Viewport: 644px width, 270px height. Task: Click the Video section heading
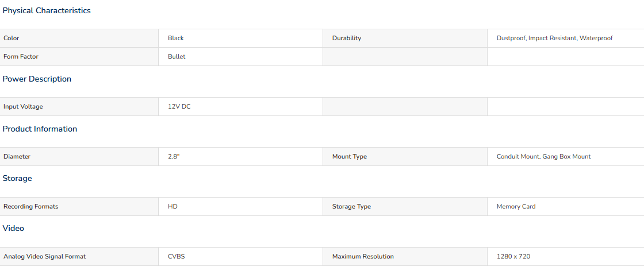[x=14, y=228]
